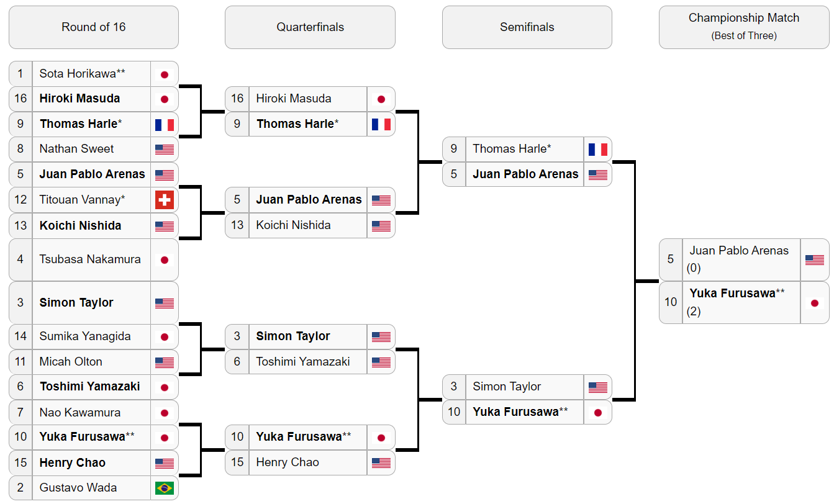Screen dimensions: 834x504
Task: Click the Japan flag beside Sota Horikawa
Action: (x=165, y=74)
